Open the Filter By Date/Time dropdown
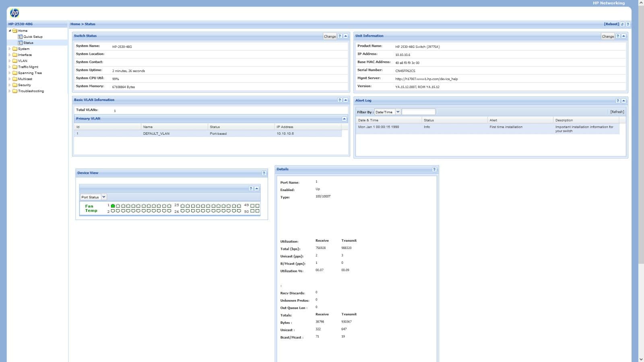The width and height of the screenshot is (644, 362). click(x=398, y=112)
